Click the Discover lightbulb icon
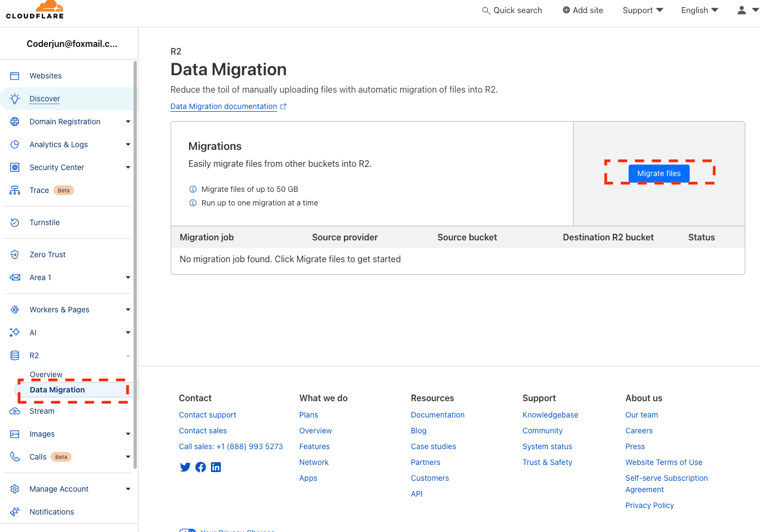This screenshot has height=532, width=760. (15, 99)
